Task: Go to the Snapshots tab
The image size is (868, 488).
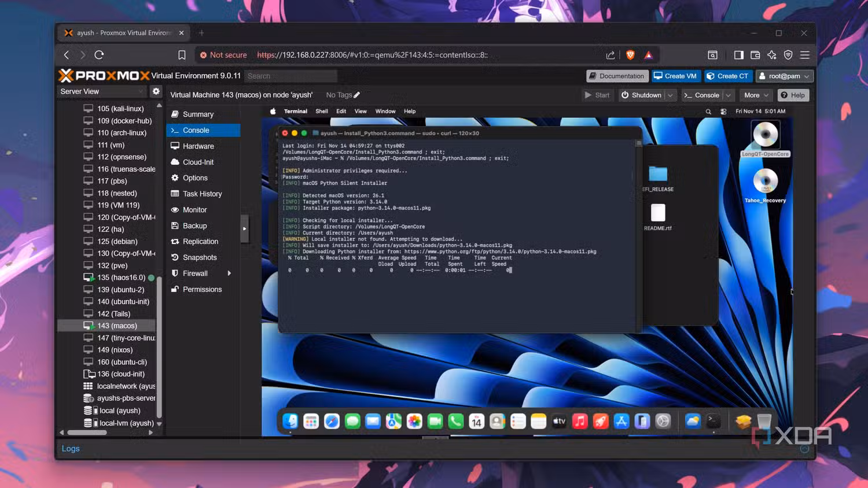Action: [203, 257]
